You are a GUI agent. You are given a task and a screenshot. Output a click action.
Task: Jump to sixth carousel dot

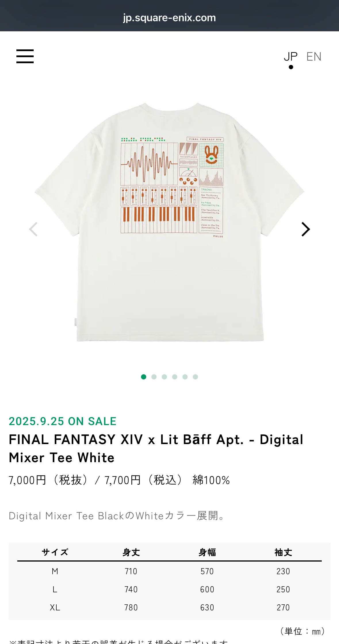tap(195, 377)
